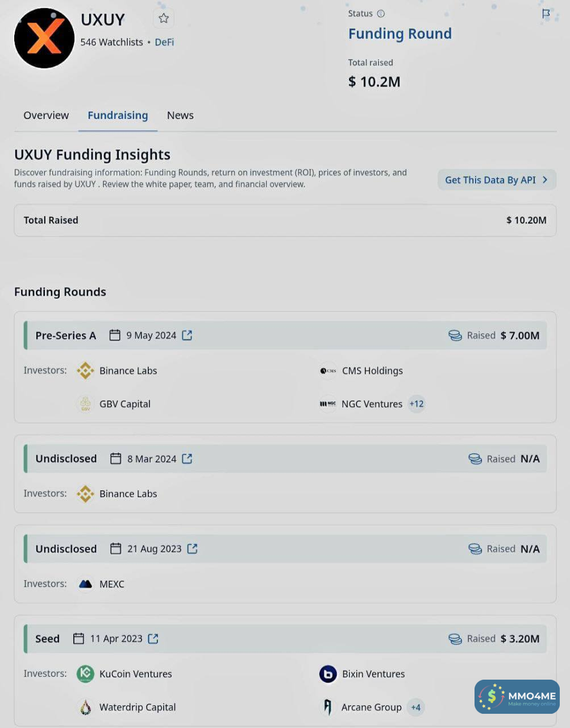Open the Seed round external link
This screenshot has height=728, width=570.
(153, 639)
